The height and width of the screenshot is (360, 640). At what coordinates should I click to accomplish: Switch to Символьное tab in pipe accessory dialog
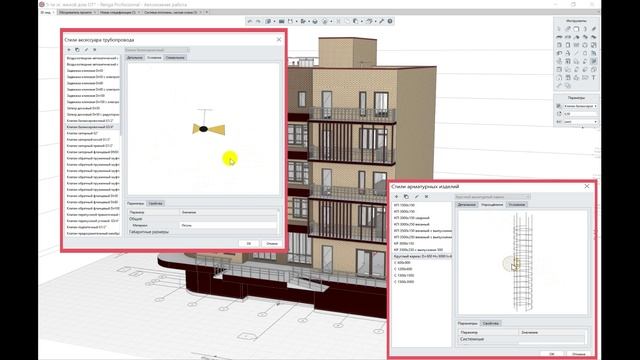tap(175, 58)
